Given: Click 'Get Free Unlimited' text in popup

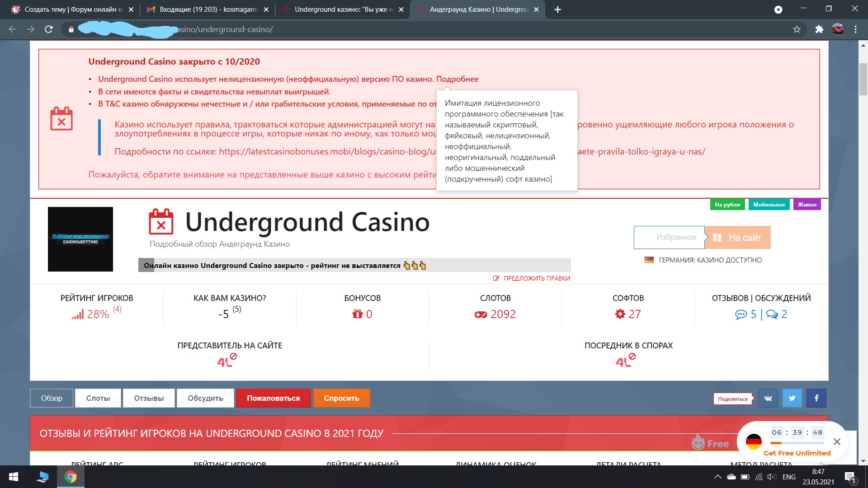Looking at the screenshot, I should coord(797,453).
